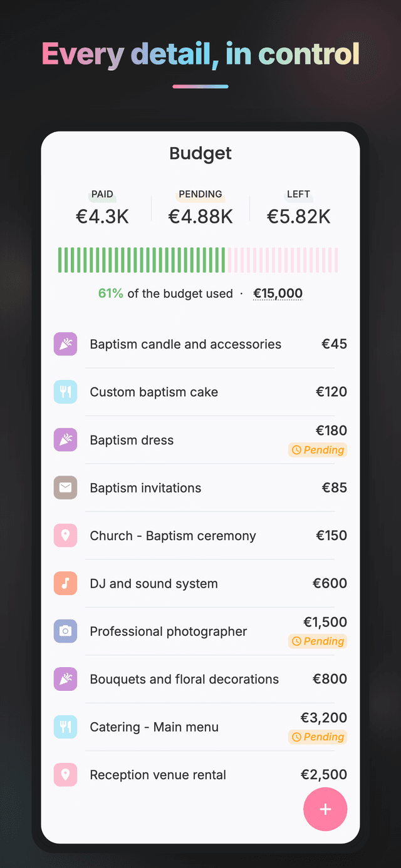Select the LEFT €5.82K summary
This screenshot has height=868, width=401.
coord(298,208)
